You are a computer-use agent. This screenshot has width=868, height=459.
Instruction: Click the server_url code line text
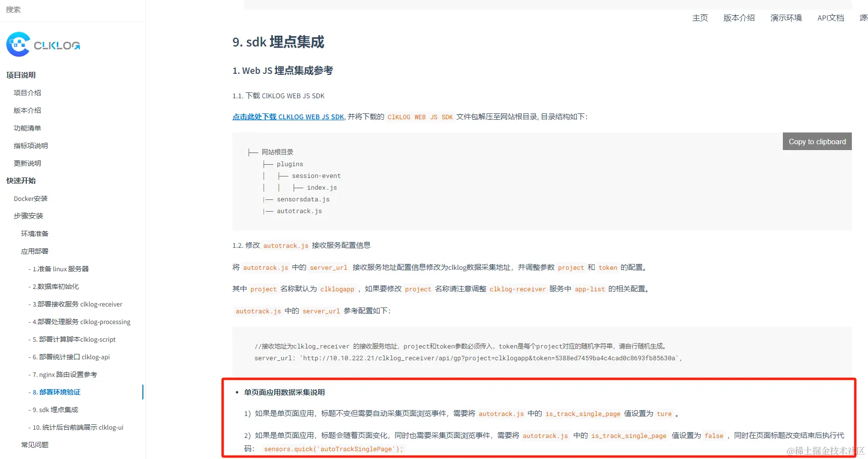(x=468, y=358)
